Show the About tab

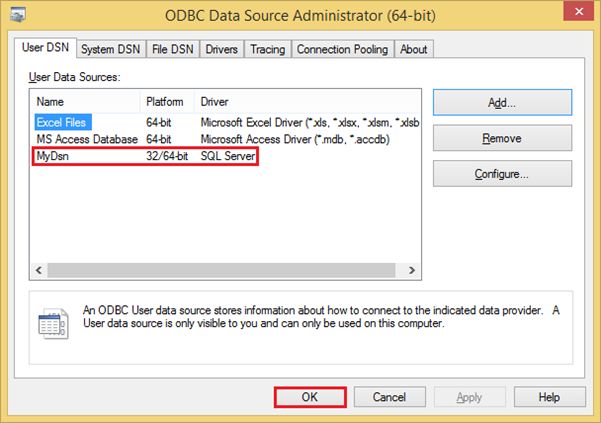[x=413, y=49]
